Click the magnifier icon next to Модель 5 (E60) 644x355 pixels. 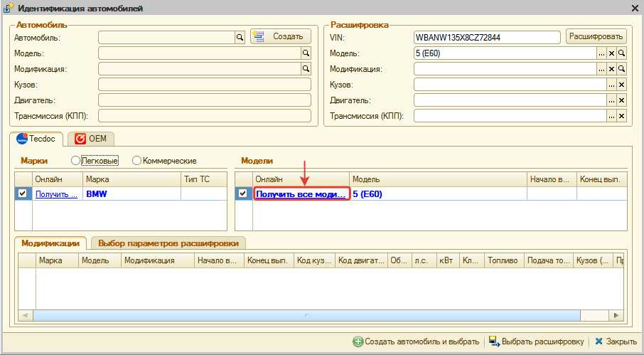[621, 53]
